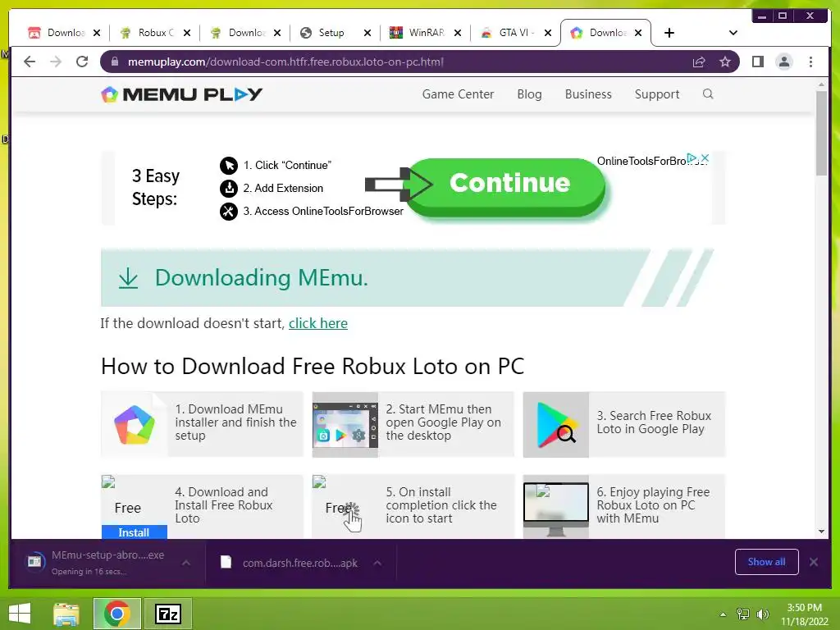Open a new tab with the plus button
The width and height of the screenshot is (840, 630).
tap(669, 33)
